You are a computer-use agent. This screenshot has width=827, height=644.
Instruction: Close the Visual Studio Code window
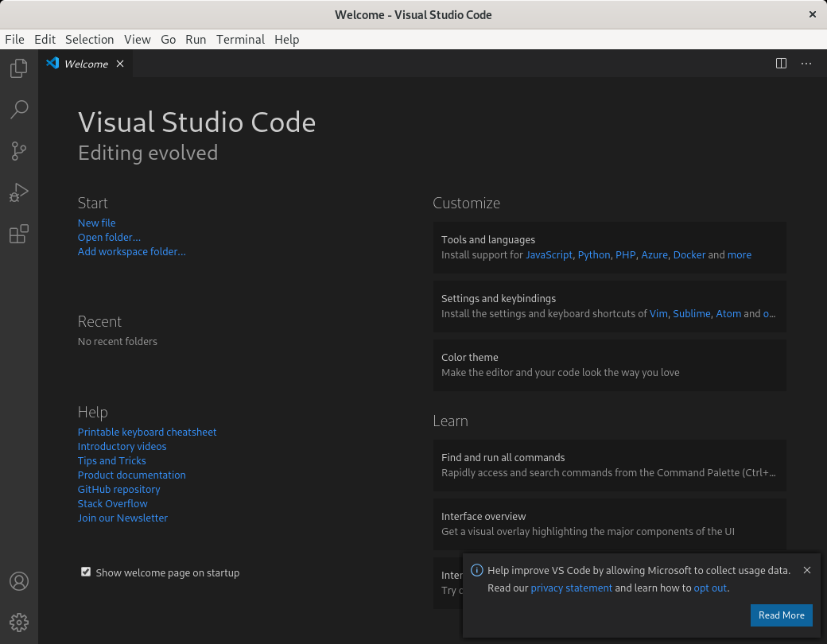pyautogui.click(x=812, y=14)
